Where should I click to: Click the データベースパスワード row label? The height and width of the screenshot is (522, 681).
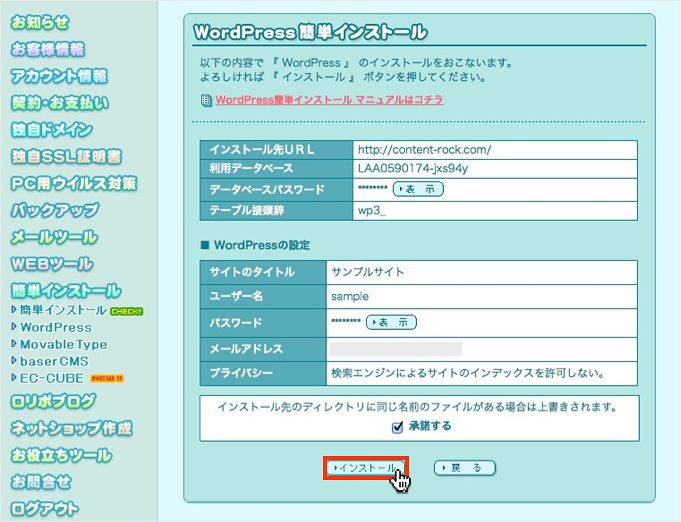coord(267,190)
